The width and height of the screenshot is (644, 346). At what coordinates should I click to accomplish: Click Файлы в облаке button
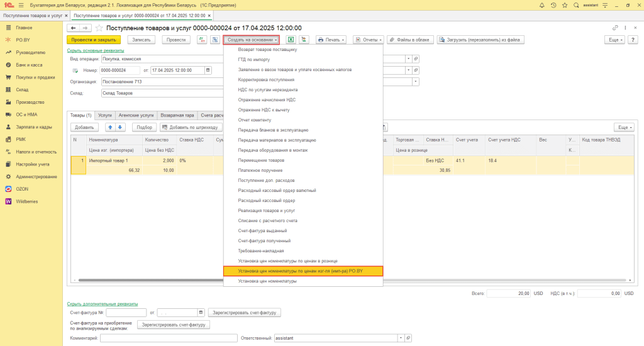[x=409, y=40]
